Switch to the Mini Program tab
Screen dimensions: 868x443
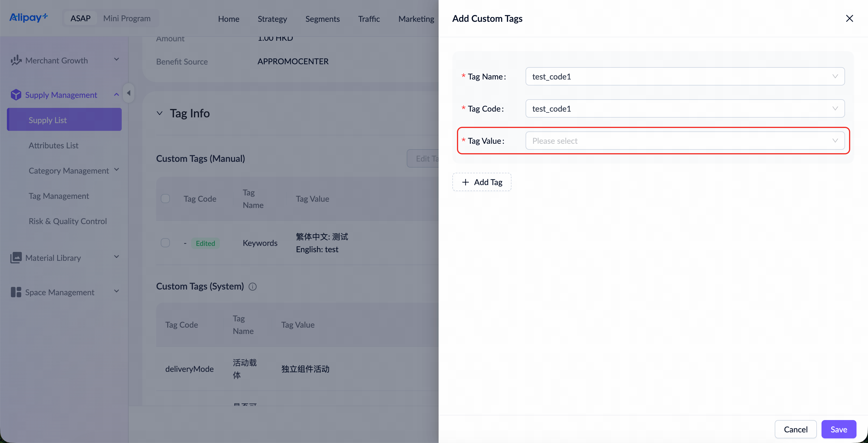click(127, 18)
